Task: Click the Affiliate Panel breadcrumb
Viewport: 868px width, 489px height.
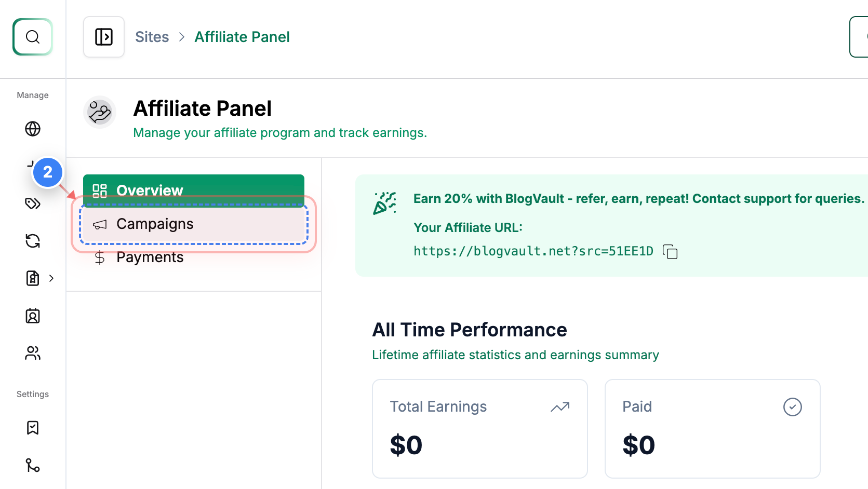Action: tap(242, 37)
